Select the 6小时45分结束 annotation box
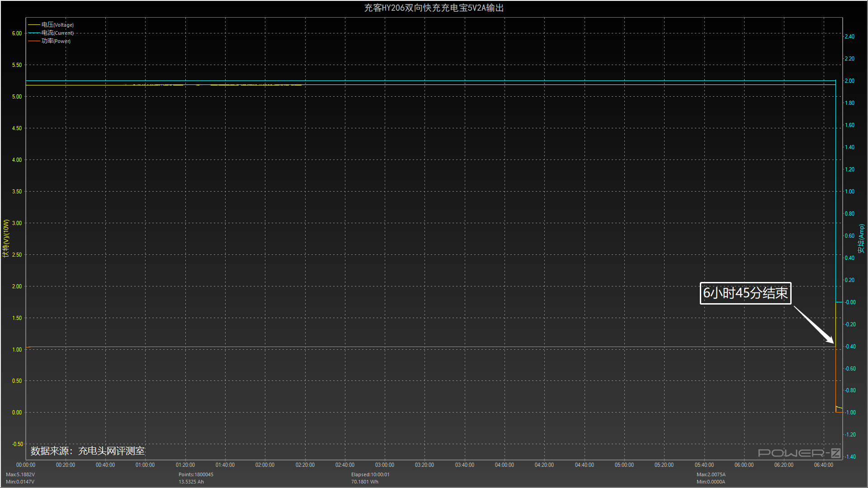868x488 pixels. coord(745,293)
